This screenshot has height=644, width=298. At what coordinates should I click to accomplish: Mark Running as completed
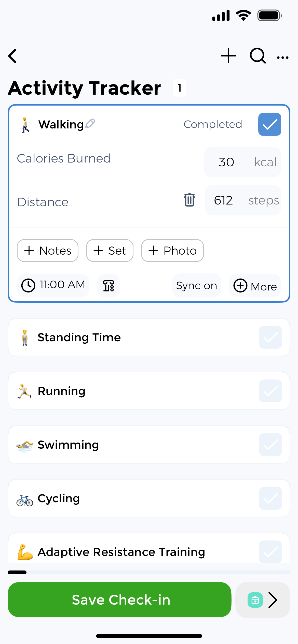[x=270, y=391]
